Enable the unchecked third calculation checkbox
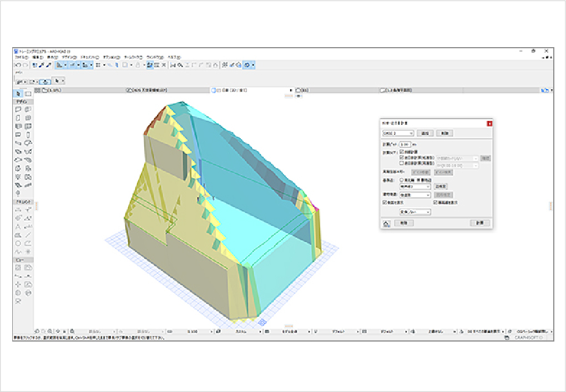This screenshot has width=566, height=392. click(x=402, y=164)
